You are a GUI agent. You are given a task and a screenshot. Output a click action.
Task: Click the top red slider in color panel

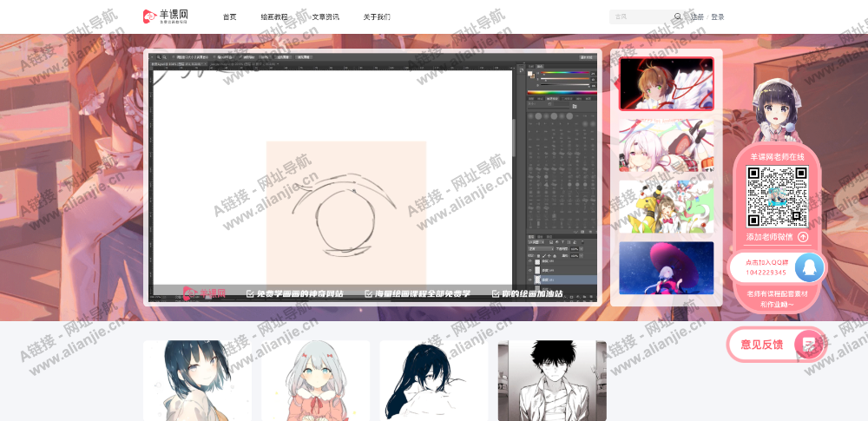coord(565,73)
